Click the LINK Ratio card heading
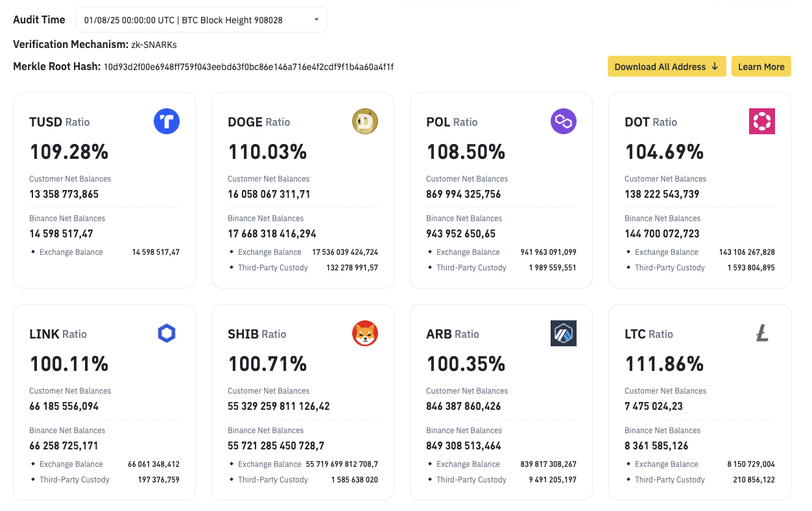This screenshot has width=812, height=511. click(x=58, y=334)
